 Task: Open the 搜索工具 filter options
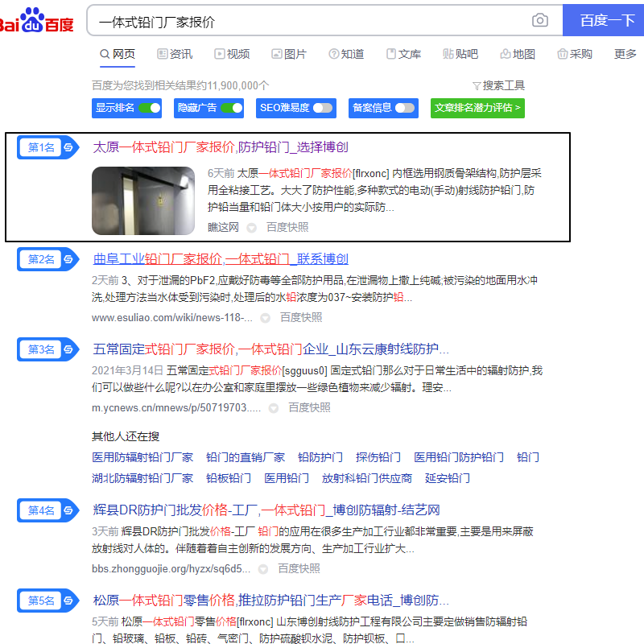[x=498, y=85]
